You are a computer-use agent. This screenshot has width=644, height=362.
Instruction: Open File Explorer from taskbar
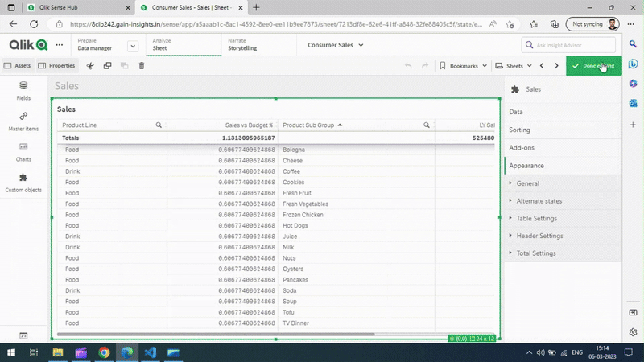[57, 352]
